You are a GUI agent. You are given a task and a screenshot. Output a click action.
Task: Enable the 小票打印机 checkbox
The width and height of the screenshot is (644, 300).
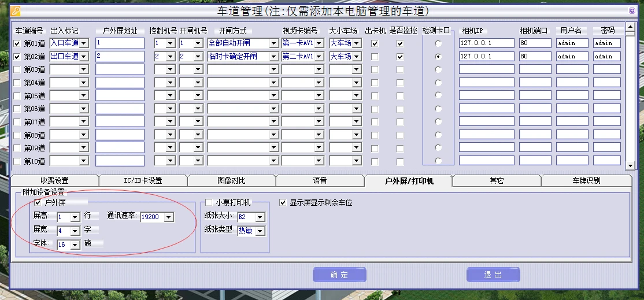209,202
